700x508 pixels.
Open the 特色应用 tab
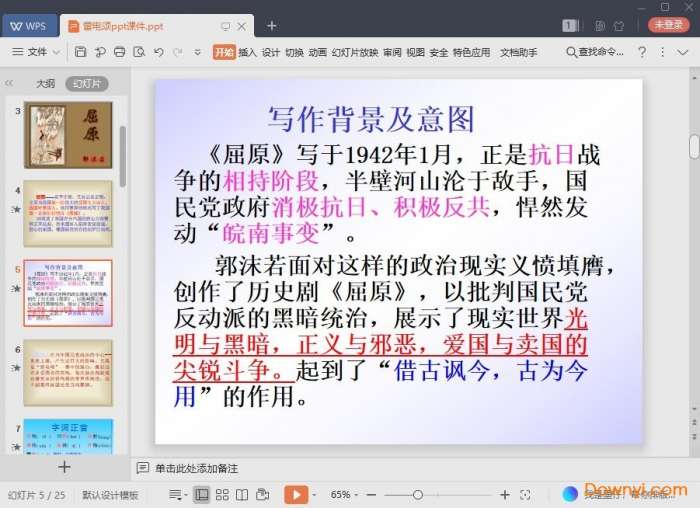(471, 52)
